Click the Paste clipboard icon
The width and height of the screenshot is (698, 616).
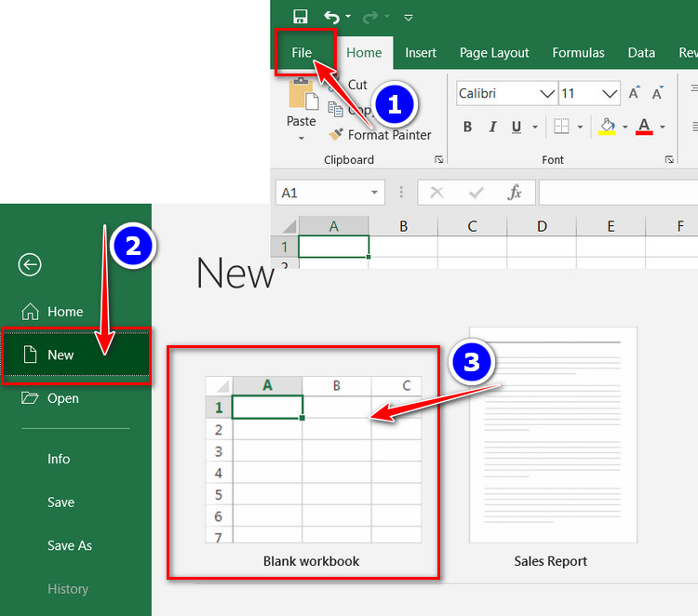(x=301, y=98)
